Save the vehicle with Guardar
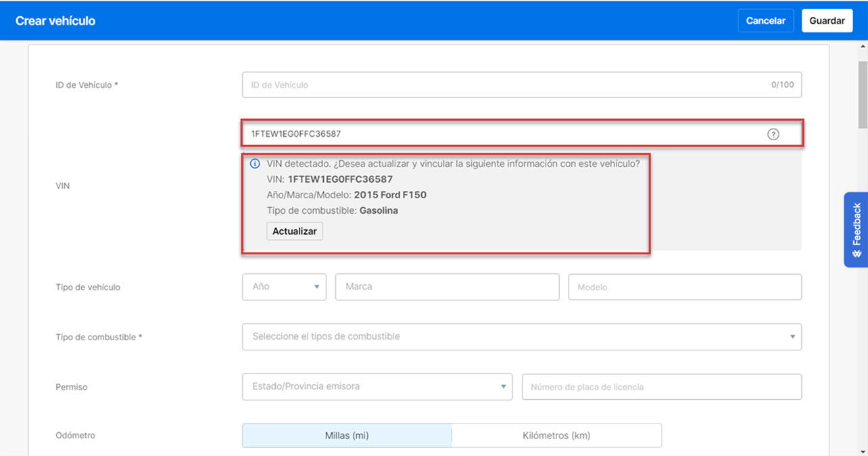This screenshot has width=868, height=456. click(827, 20)
